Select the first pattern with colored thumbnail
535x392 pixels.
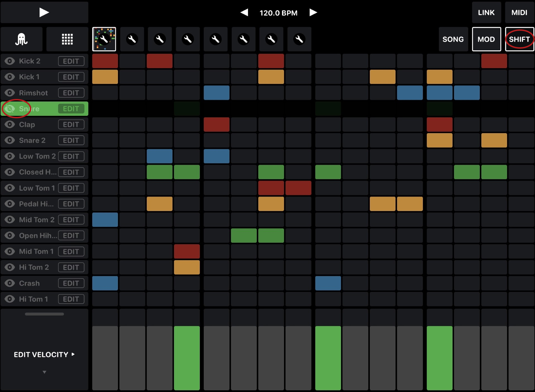(x=104, y=39)
